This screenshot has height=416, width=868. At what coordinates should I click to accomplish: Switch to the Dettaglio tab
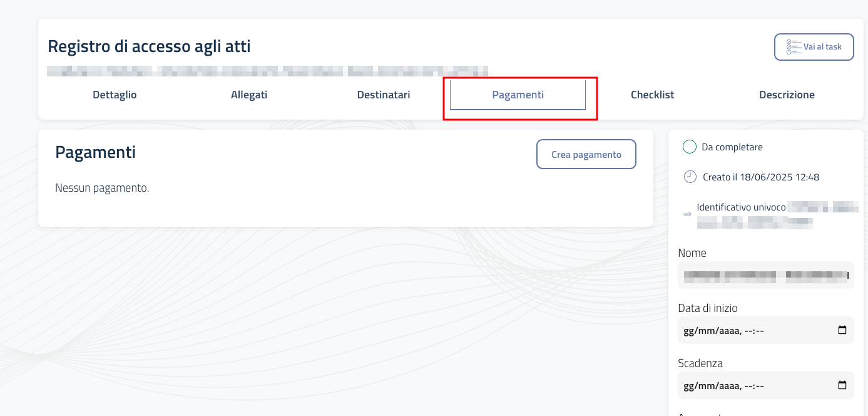point(115,95)
